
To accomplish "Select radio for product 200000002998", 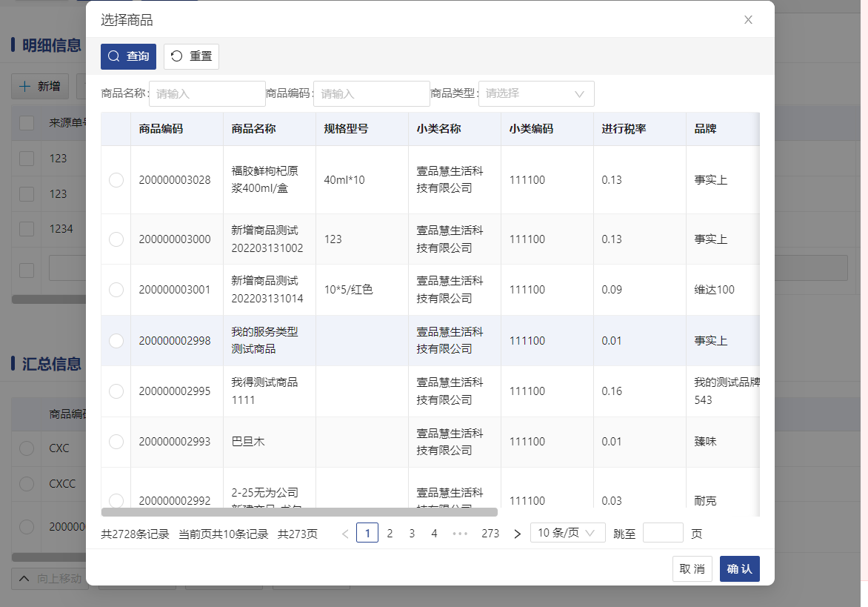I will click(x=116, y=341).
